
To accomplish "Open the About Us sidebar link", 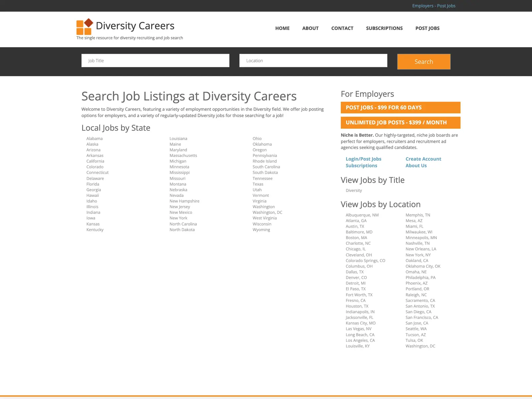I will point(416,166).
